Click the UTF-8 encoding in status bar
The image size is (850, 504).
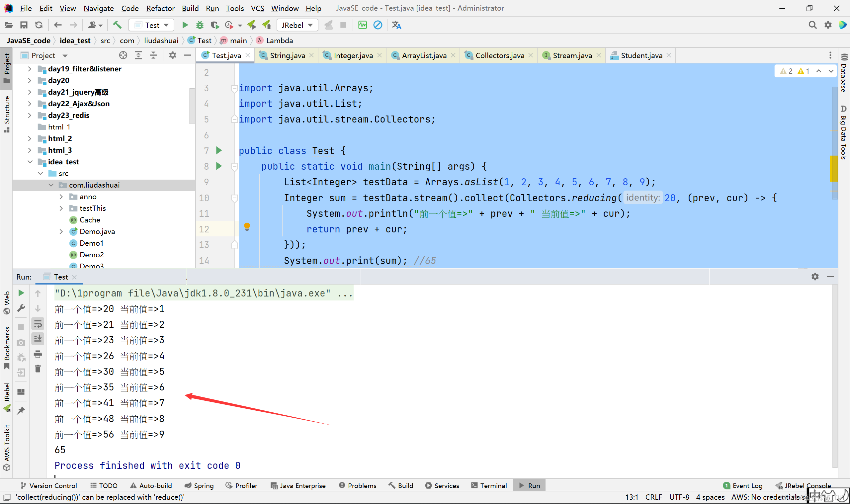click(x=679, y=497)
